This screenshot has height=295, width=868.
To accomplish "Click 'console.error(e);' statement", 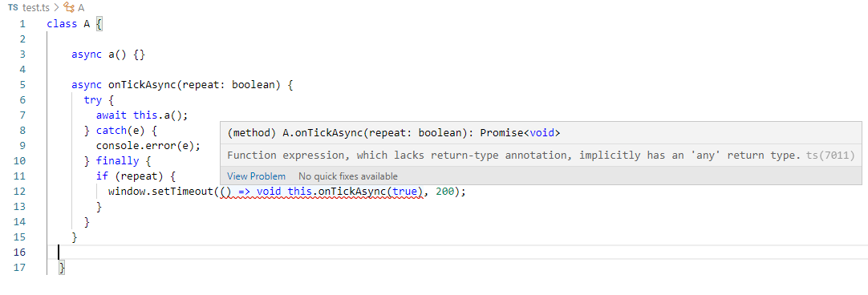I will click(x=148, y=146).
